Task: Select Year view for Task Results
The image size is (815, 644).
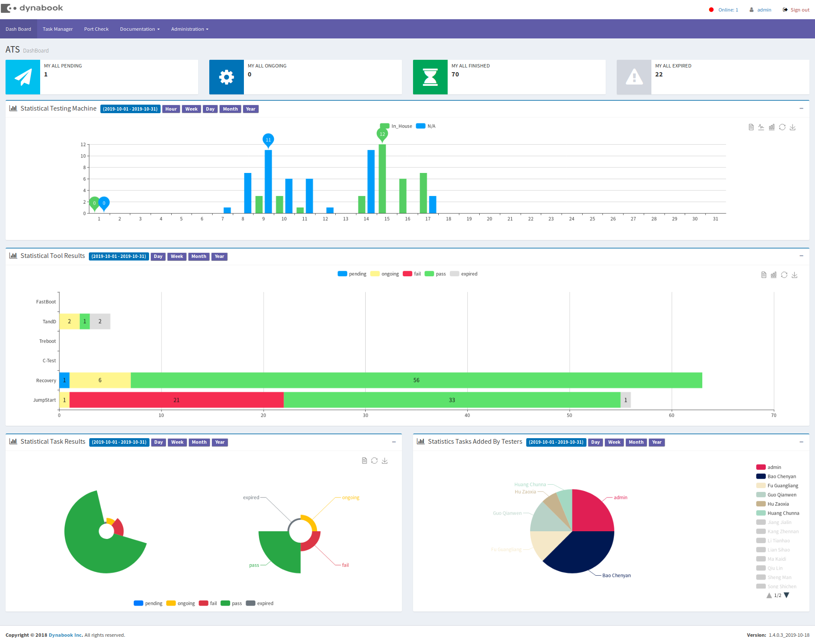Action: (x=220, y=442)
